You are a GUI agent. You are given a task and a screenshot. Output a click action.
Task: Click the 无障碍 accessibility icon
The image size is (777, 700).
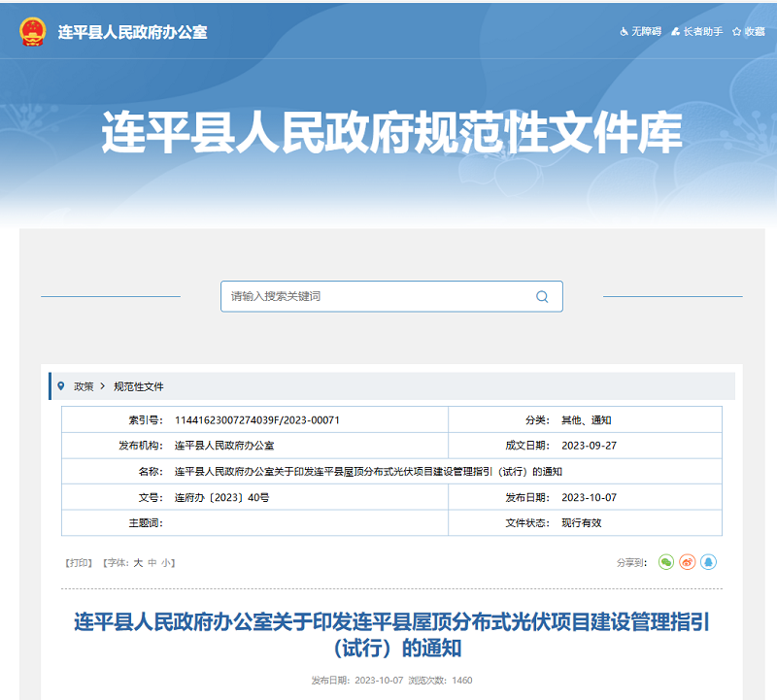coord(625,32)
